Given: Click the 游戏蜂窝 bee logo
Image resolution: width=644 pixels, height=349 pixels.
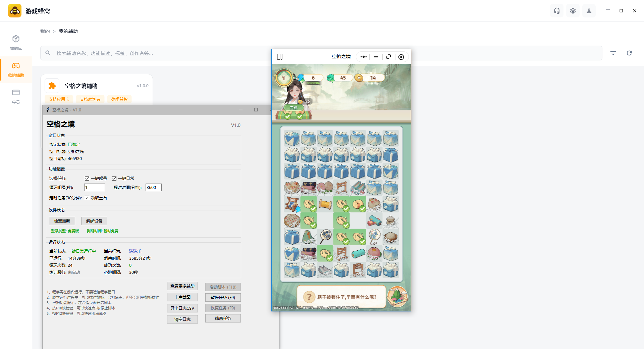Looking at the screenshot, I should coord(15,11).
